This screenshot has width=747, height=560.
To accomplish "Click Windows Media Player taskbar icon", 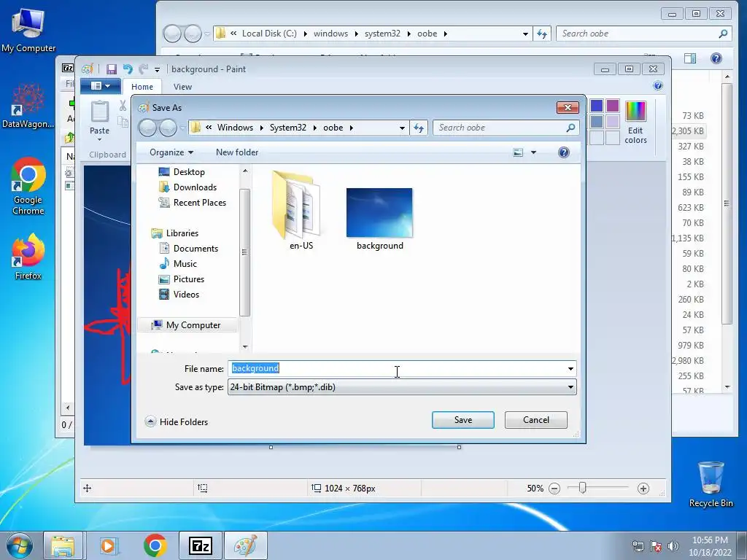I will click(x=108, y=545).
